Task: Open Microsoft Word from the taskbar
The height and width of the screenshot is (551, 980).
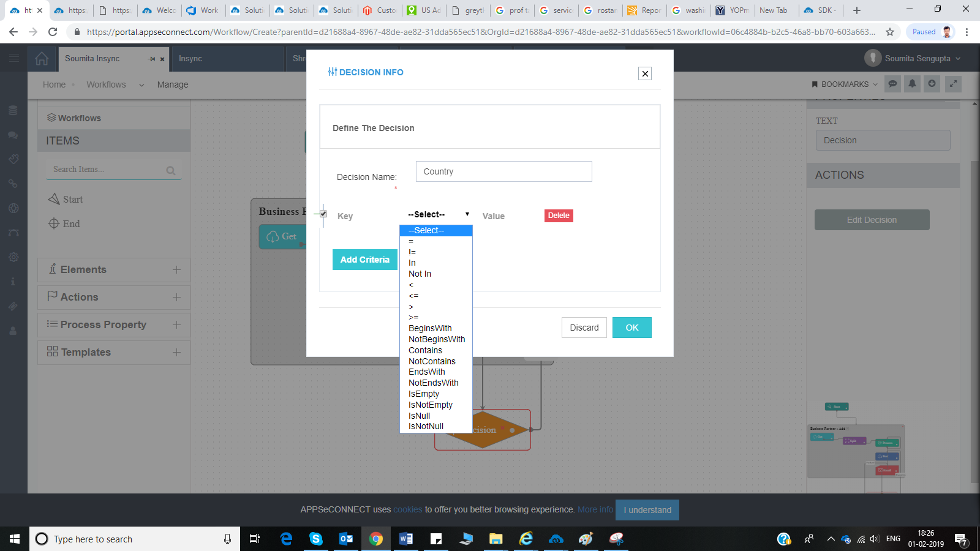Action: pos(405,539)
